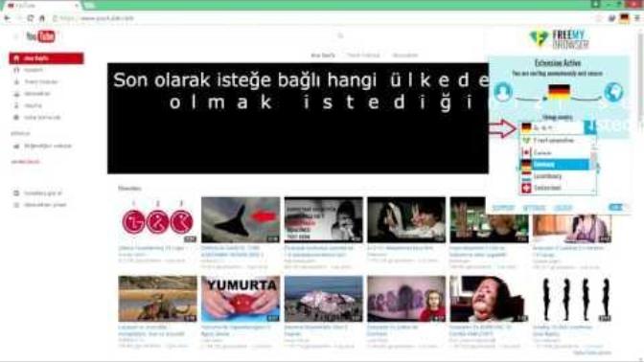Toggle the extension ON switch
Viewport: 644px width, 362px height.
coord(618,208)
